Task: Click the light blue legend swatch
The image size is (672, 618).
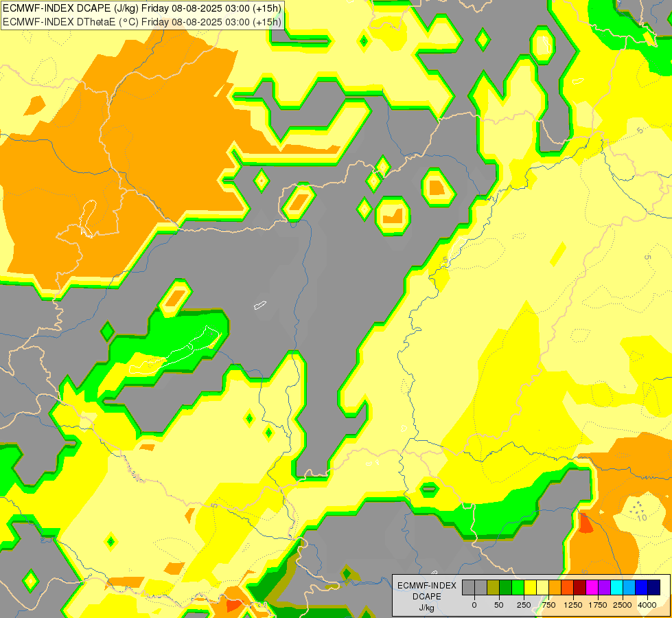Action: click(x=629, y=588)
